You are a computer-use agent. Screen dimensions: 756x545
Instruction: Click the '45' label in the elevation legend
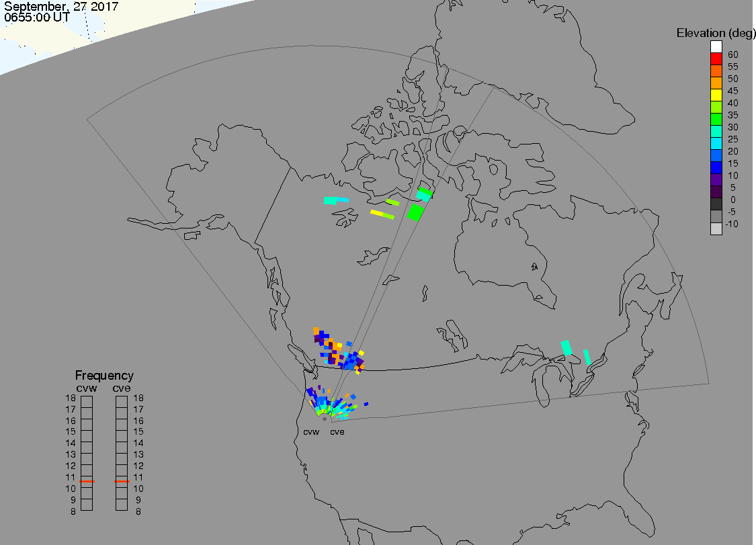tap(733, 91)
